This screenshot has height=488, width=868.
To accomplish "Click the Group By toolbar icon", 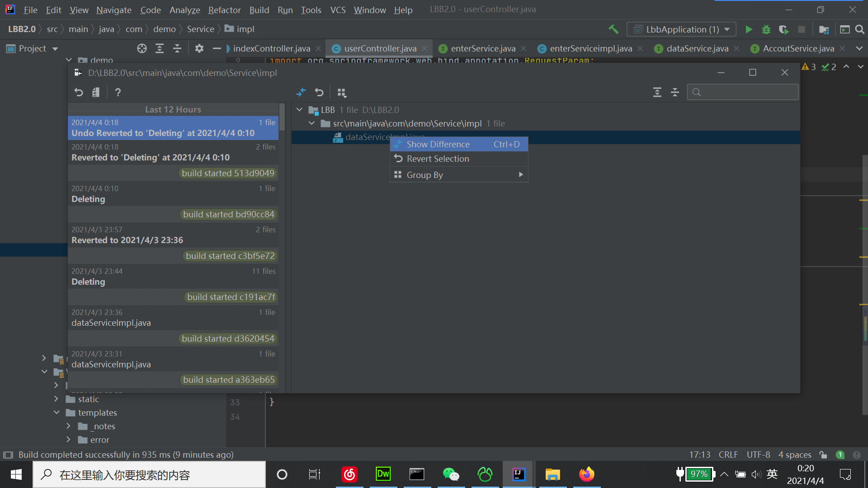I will pyautogui.click(x=342, y=92).
